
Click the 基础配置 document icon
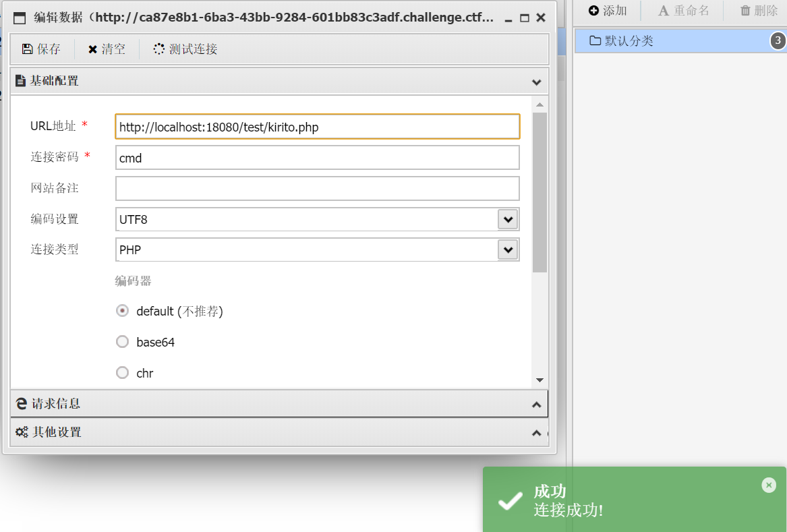(20, 81)
